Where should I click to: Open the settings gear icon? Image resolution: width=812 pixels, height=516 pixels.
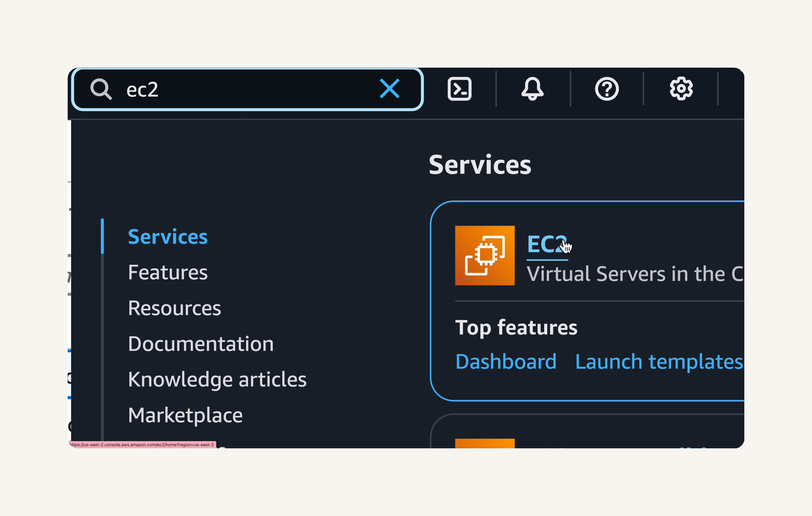click(x=681, y=88)
